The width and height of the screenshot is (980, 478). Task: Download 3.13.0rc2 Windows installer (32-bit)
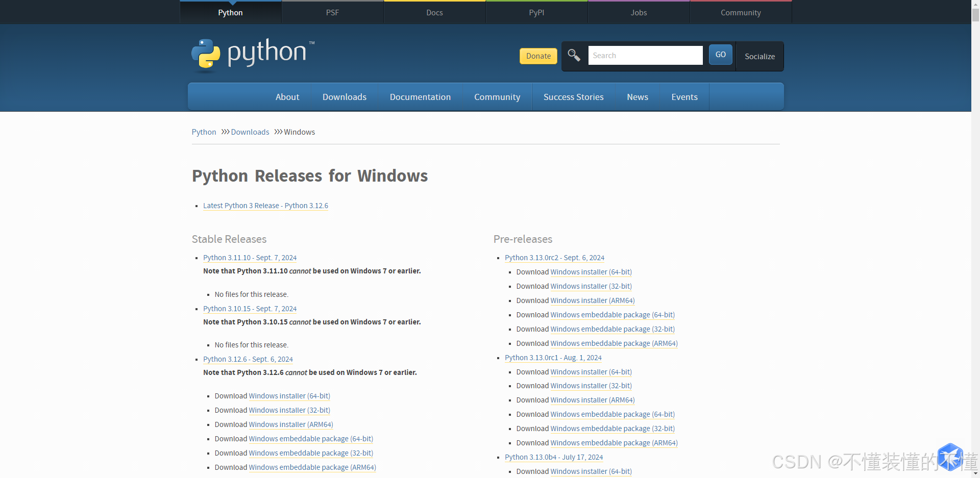pos(591,286)
